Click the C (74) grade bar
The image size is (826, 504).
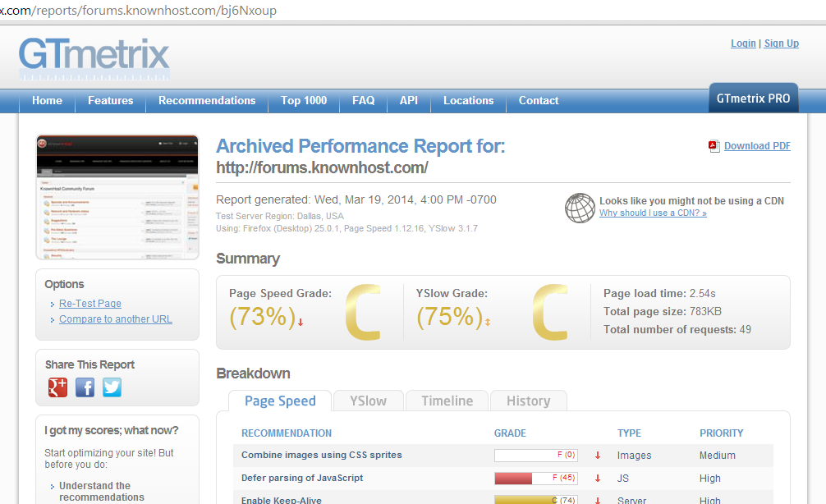[x=535, y=500]
